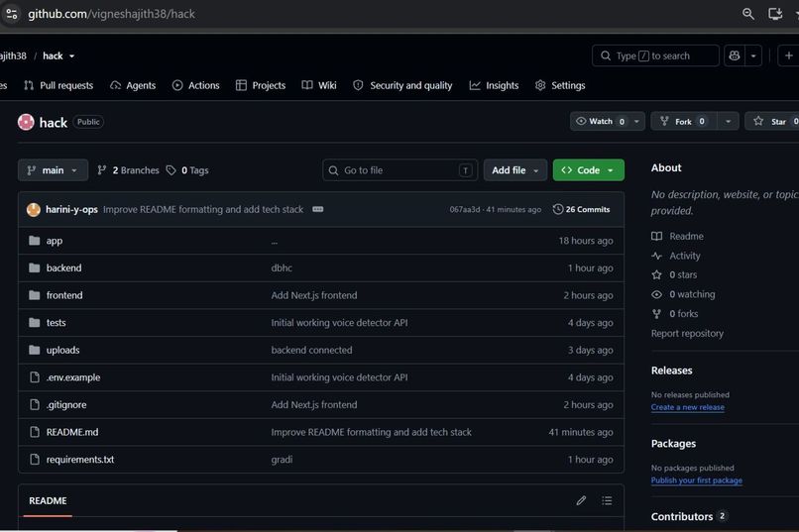Image resolution: width=799 pixels, height=532 pixels.
Task: Open the 26 Commits history
Action: tap(582, 209)
